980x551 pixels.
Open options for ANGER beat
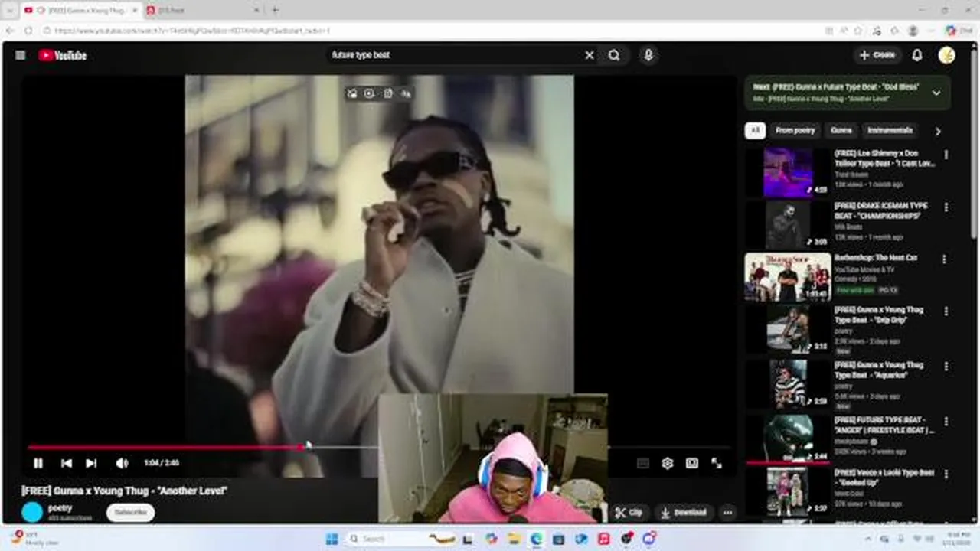(x=946, y=422)
